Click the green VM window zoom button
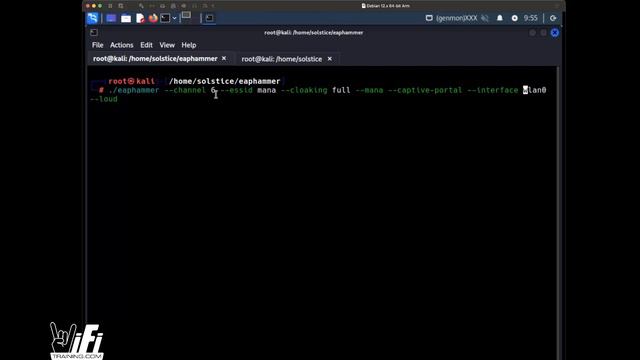The image size is (640, 360). click(100, 6)
